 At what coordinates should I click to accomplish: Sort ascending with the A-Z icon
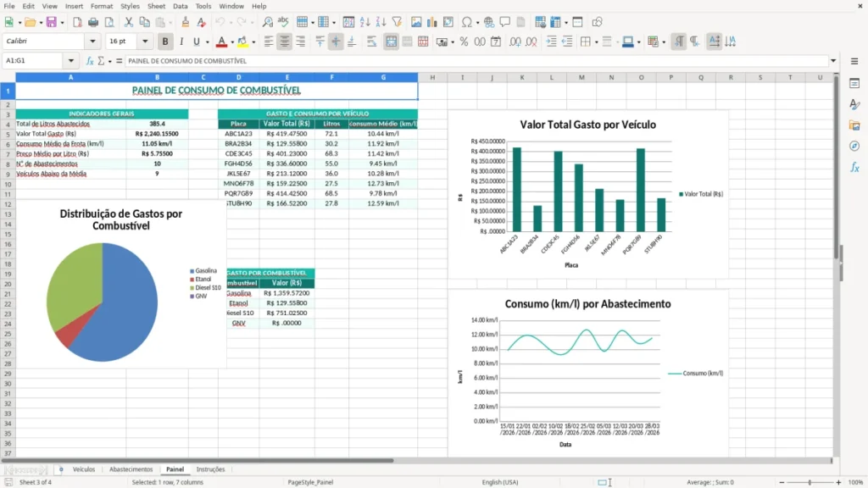pyautogui.click(x=364, y=22)
